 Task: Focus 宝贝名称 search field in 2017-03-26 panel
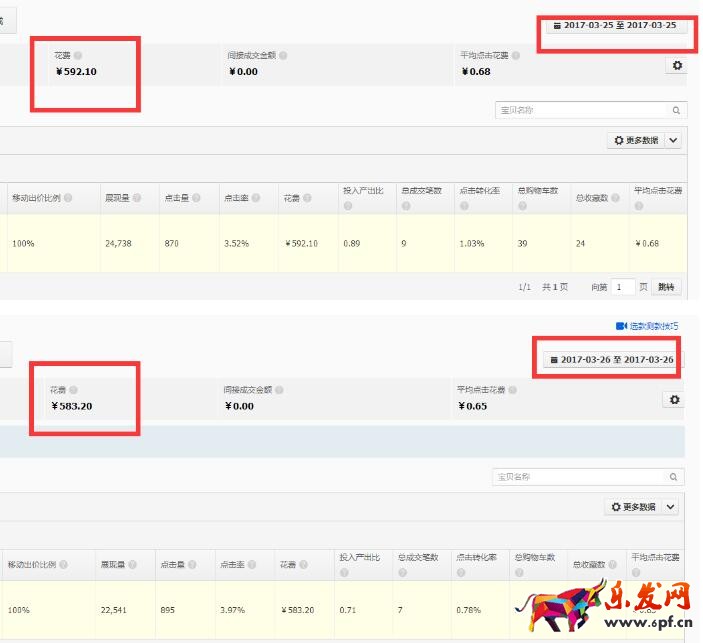click(578, 478)
